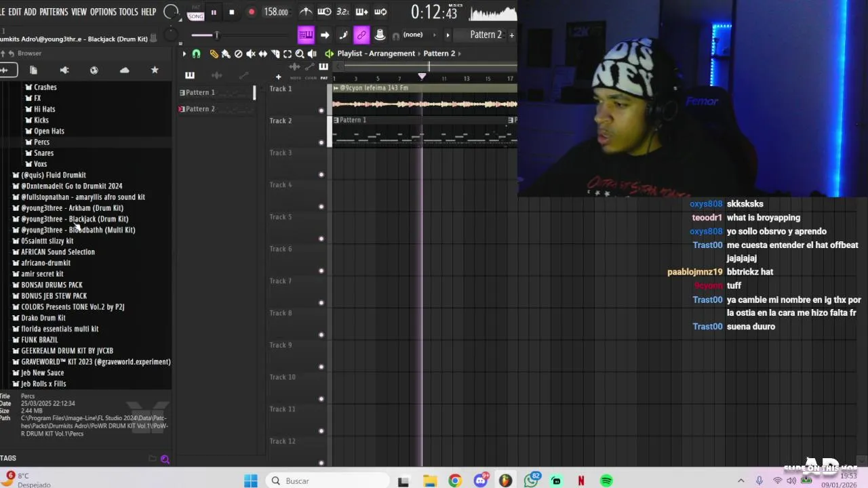Expand the AFRICAN Sound Selection folder
The width and height of the screenshot is (868, 488).
[58, 252]
